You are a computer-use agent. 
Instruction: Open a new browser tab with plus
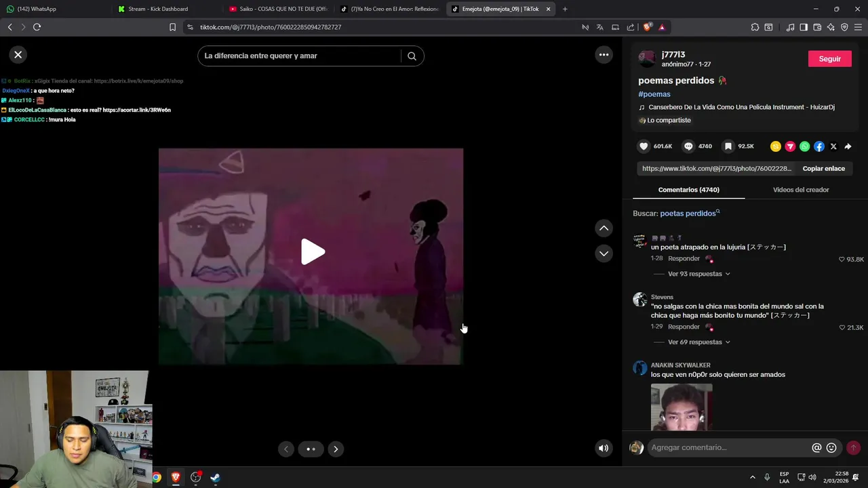[565, 9]
